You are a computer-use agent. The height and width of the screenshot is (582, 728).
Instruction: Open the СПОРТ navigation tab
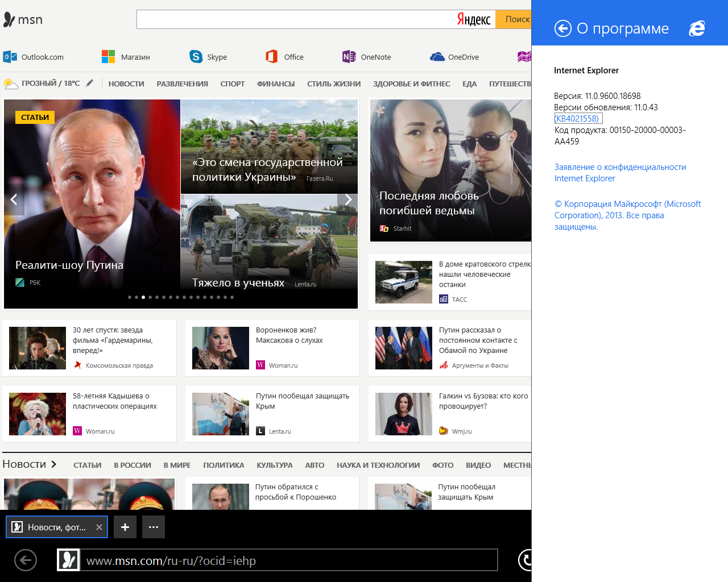233,84
